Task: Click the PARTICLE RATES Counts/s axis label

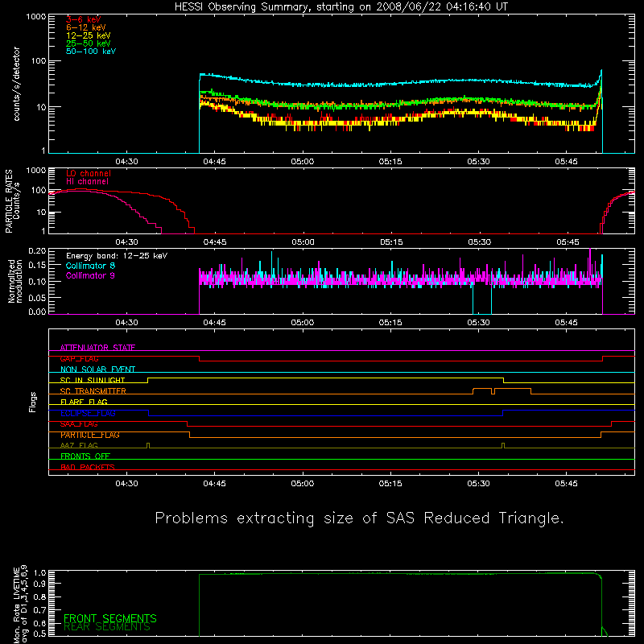Action: click(12, 201)
